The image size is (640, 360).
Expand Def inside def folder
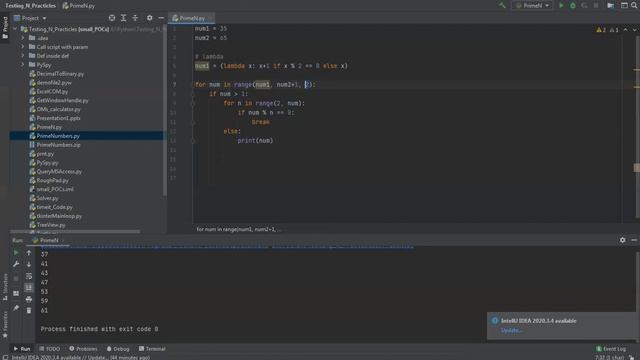23,56
